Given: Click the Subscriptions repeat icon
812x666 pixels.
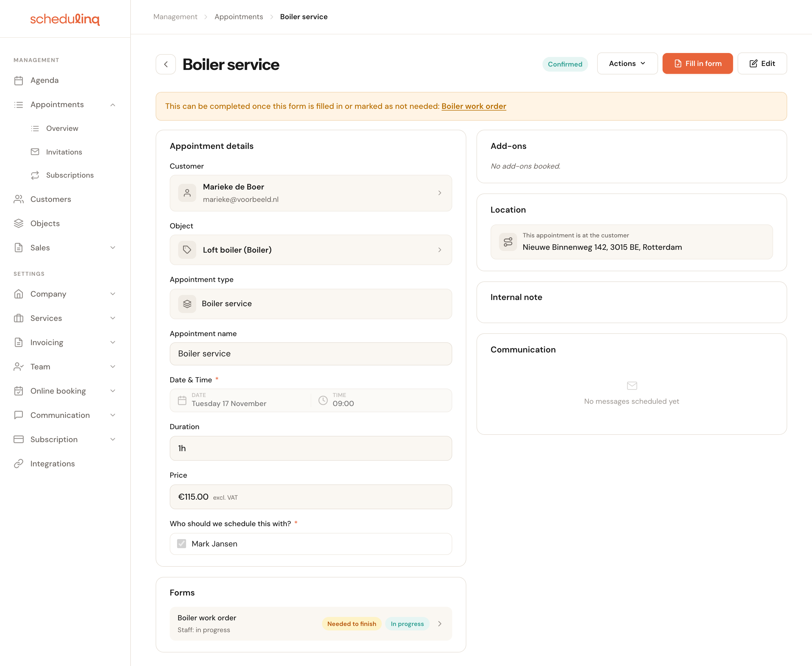Looking at the screenshot, I should click(x=35, y=175).
